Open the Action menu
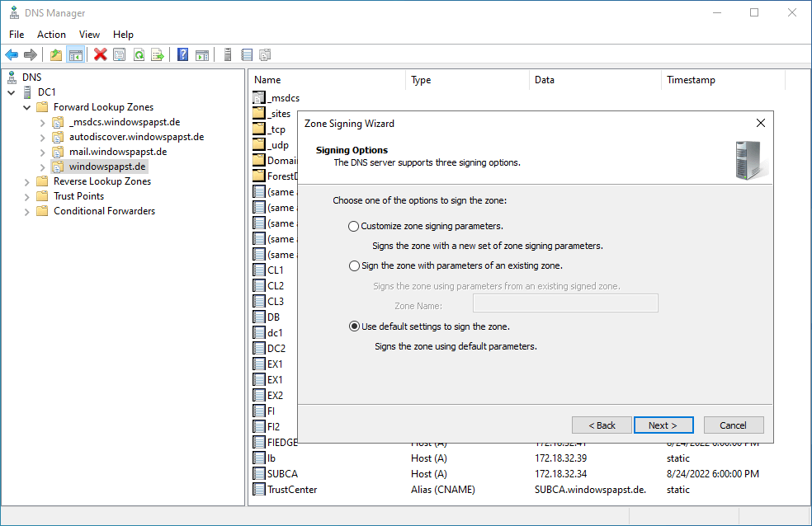The height and width of the screenshot is (526, 812). click(51, 35)
